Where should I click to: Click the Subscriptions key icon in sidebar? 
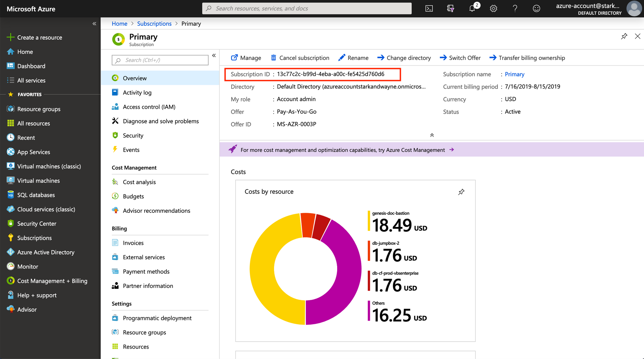[11, 238]
